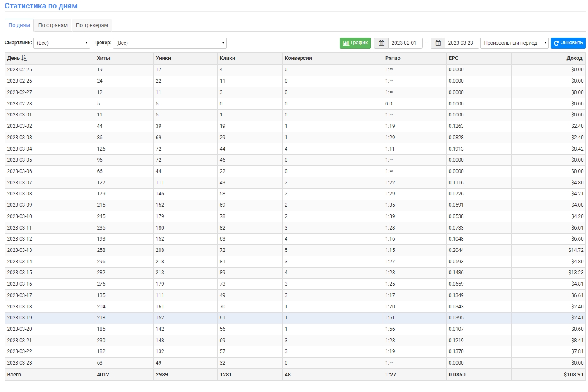Open the График chart button
Image resolution: width=588 pixels, height=392 pixels.
tap(355, 43)
